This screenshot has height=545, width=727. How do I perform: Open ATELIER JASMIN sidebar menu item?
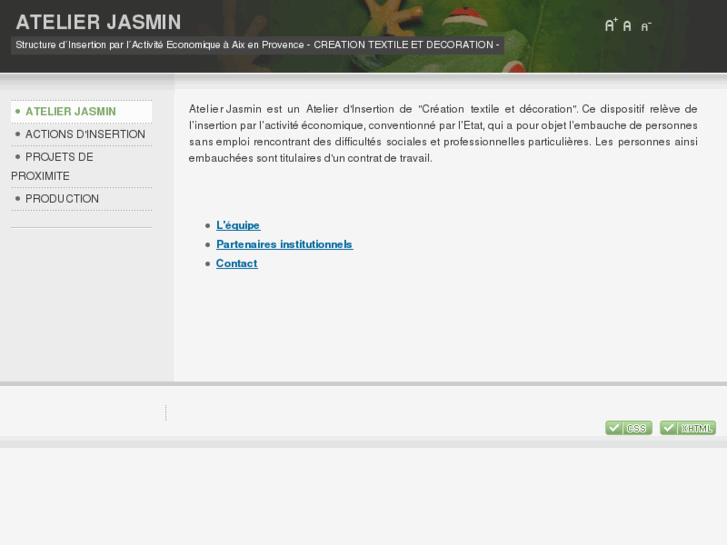(x=82, y=112)
